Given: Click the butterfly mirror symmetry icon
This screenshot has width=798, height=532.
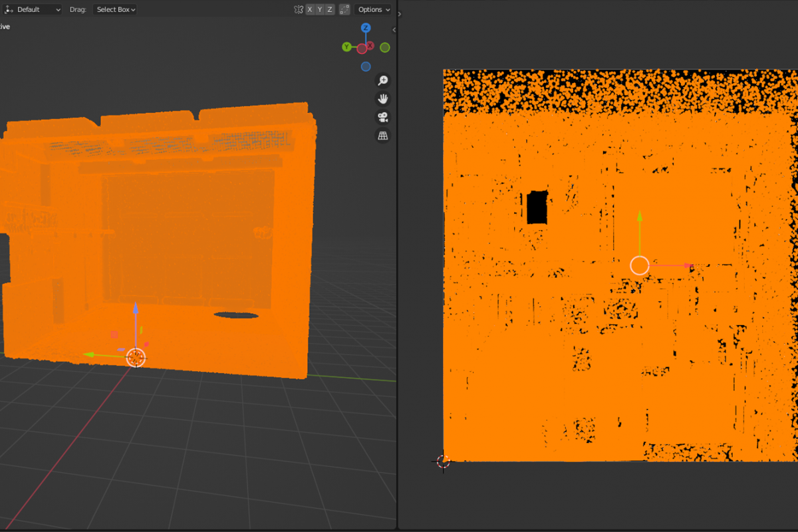Looking at the screenshot, I should [x=299, y=9].
